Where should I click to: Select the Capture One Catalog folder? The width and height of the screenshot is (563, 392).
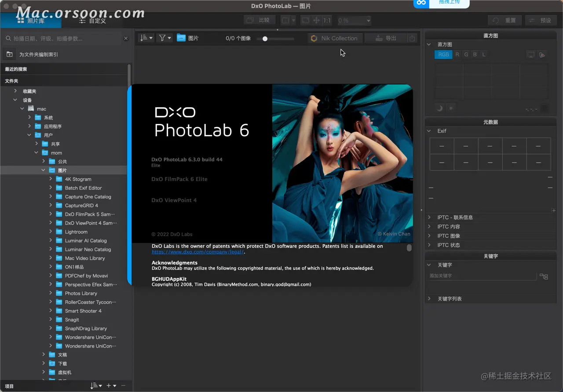(x=88, y=196)
